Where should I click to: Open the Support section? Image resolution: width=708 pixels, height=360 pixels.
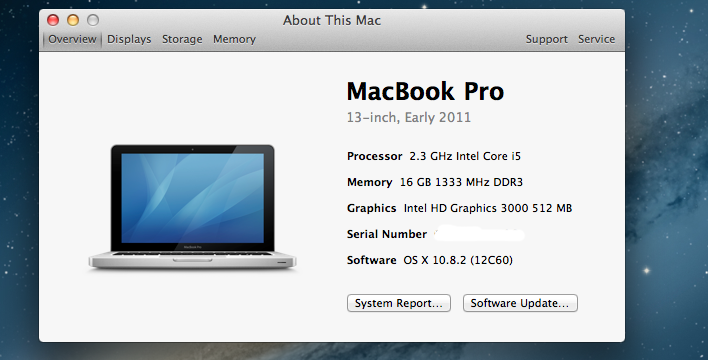pos(546,39)
